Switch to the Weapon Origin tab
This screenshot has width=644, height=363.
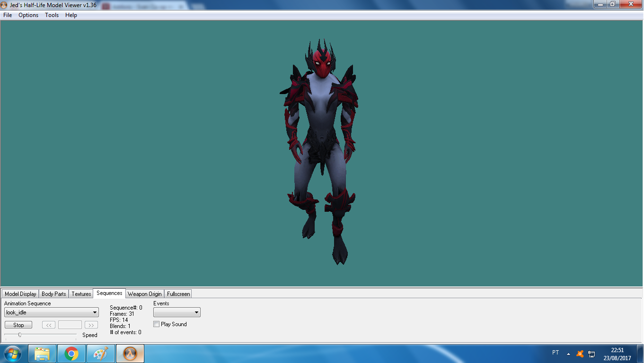tap(145, 294)
